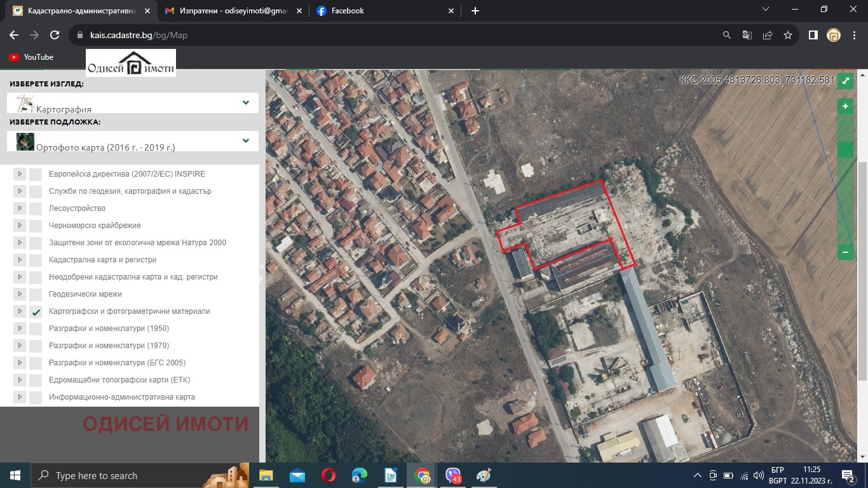Click the share page icon in address bar
Screen dimensions: 868x488
point(768,36)
